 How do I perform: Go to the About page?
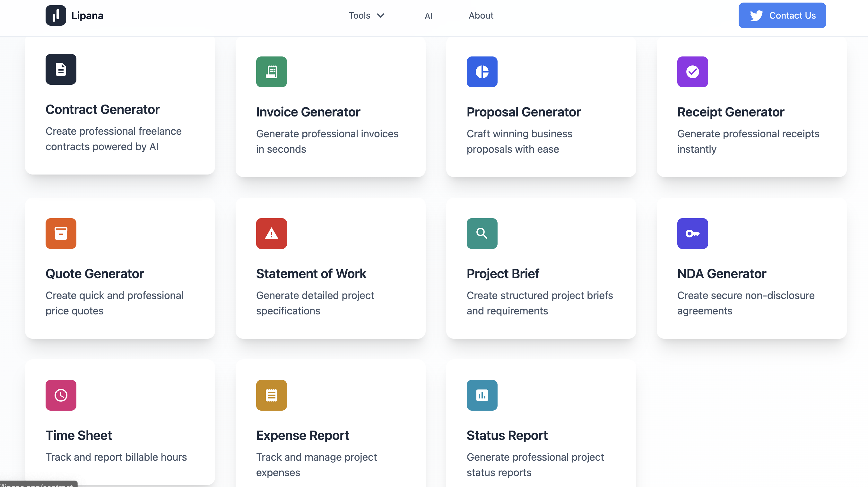(481, 15)
